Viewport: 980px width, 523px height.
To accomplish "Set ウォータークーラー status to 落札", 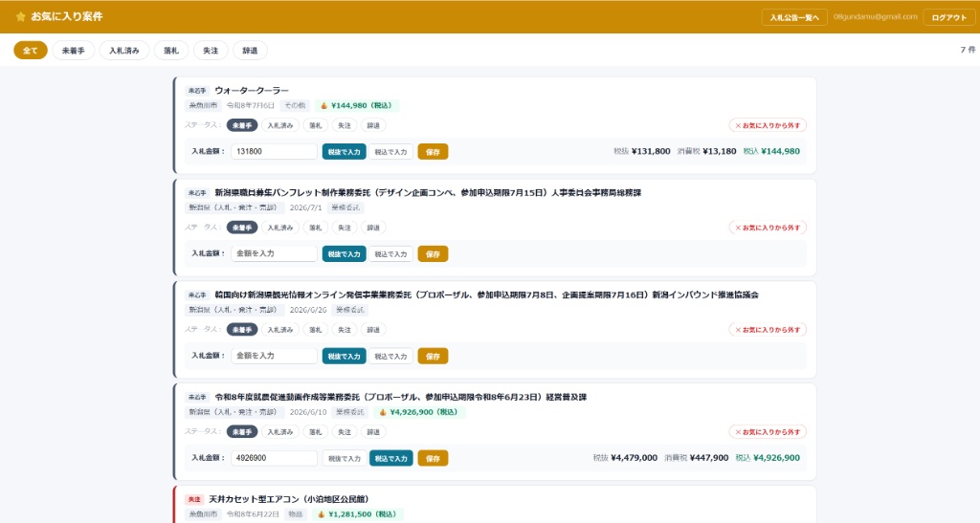I will 316,125.
